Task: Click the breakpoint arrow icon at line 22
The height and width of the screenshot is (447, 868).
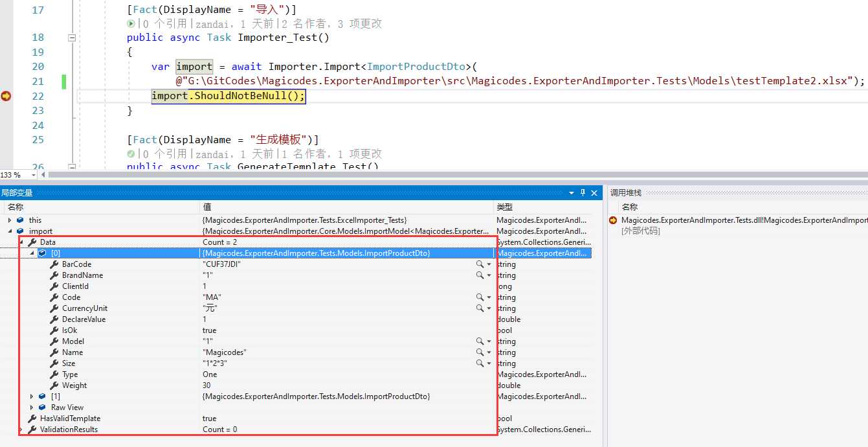Action: [x=6, y=96]
